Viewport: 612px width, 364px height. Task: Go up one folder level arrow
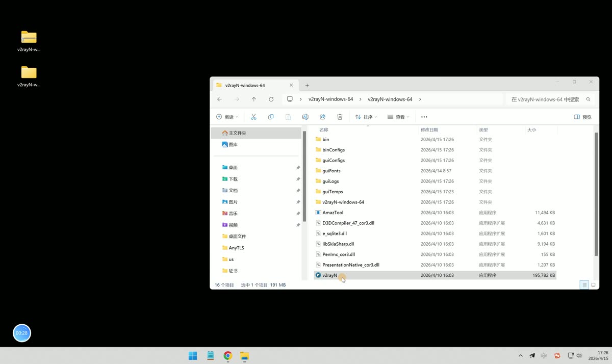[253, 99]
